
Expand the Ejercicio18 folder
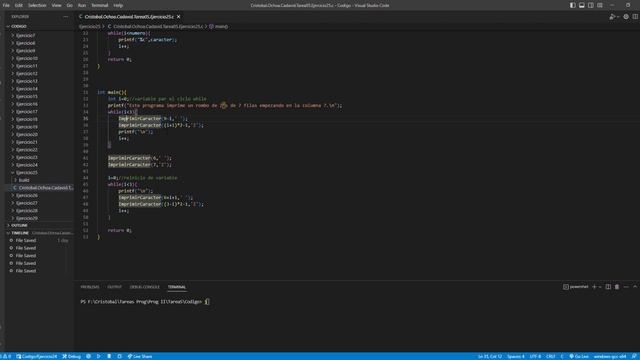[39, 119]
